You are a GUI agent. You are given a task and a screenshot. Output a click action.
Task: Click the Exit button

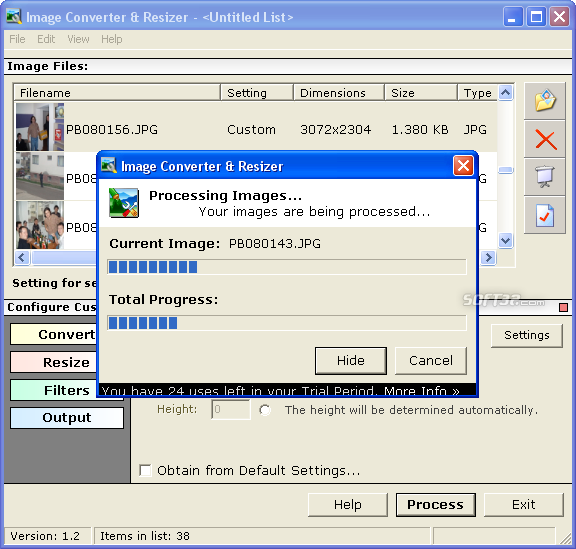coord(523,505)
